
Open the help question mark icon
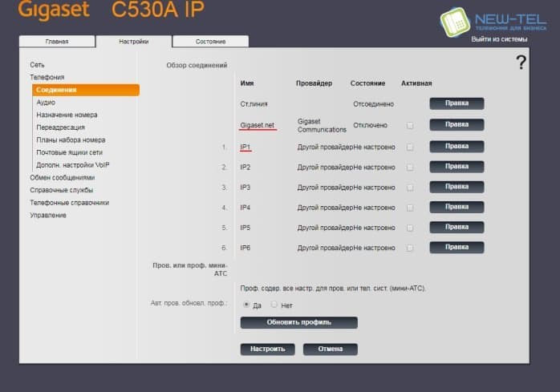pyautogui.click(x=521, y=63)
